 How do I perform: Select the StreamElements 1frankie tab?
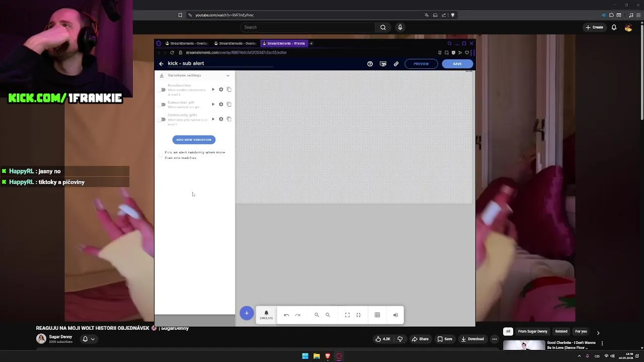283,43
